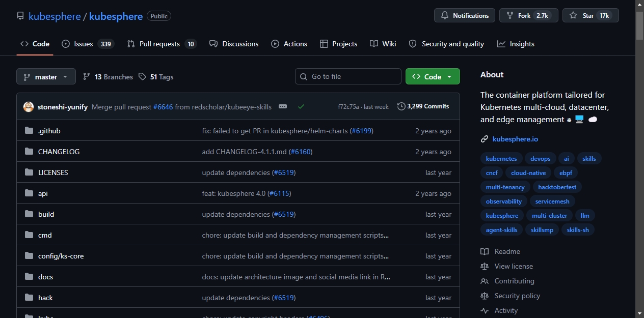This screenshot has width=644, height=318.
Task: Switch to the Insights tab
Action: point(516,44)
